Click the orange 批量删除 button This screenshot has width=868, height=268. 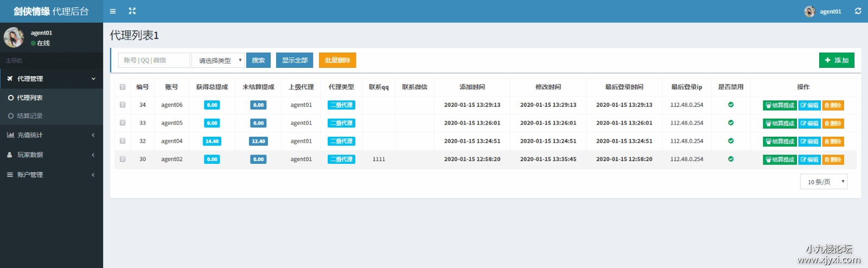click(337, 60)
